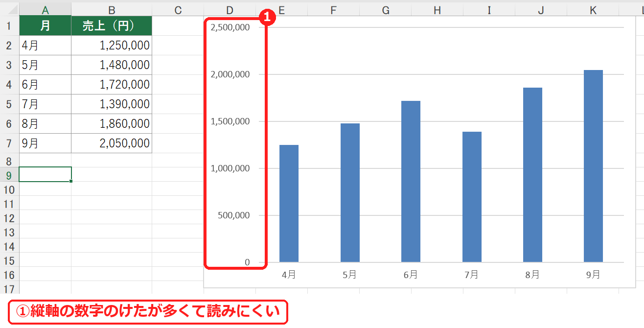Select row 12 header
The image size is (644, 328).
click(x=9, y=217)
